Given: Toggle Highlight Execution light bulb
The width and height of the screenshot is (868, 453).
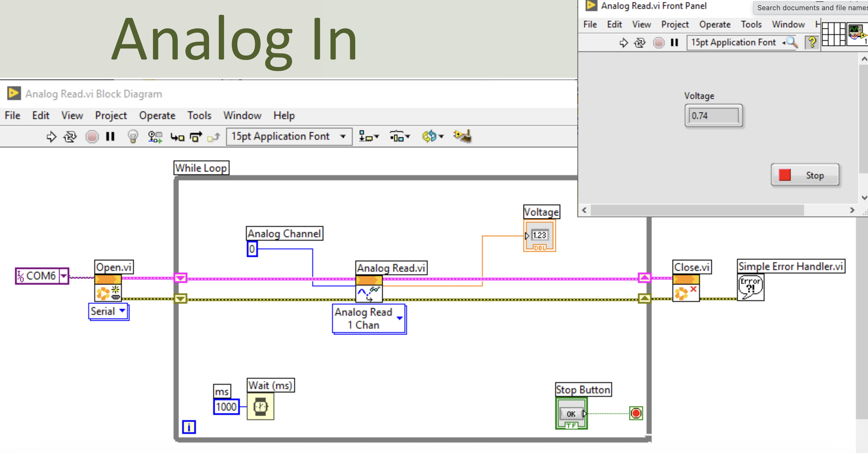Looking at the screenshot, I should click(x=133, y=136).
